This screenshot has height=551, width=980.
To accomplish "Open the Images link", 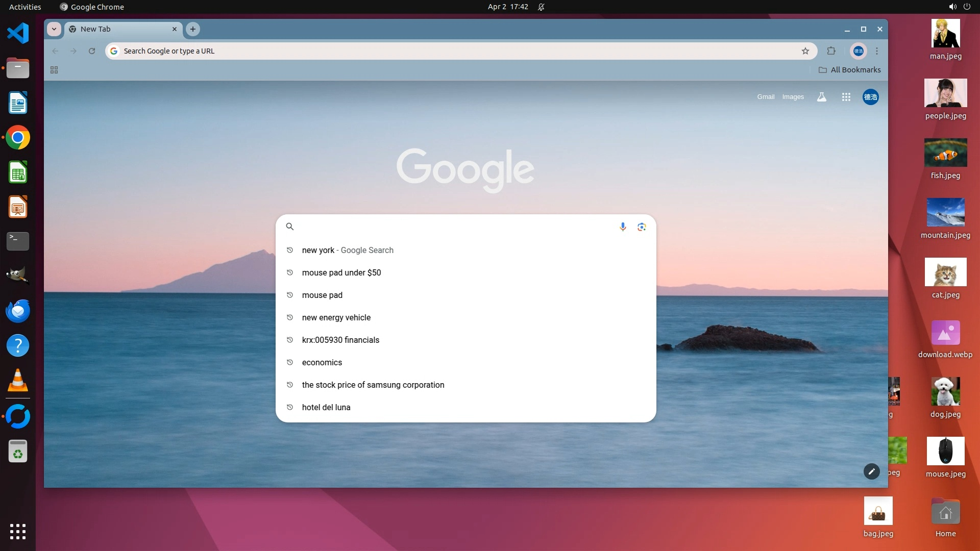I will click(x=793, y=97).
